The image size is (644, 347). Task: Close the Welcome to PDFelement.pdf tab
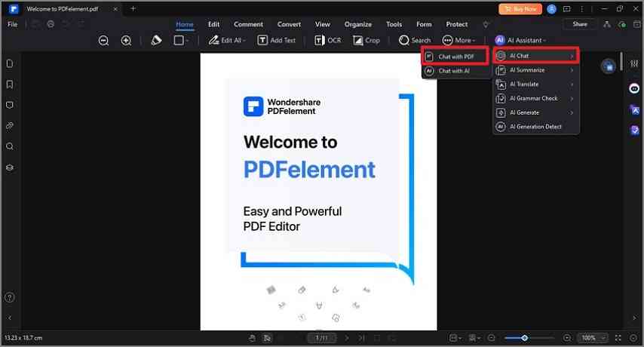[115, 8]
